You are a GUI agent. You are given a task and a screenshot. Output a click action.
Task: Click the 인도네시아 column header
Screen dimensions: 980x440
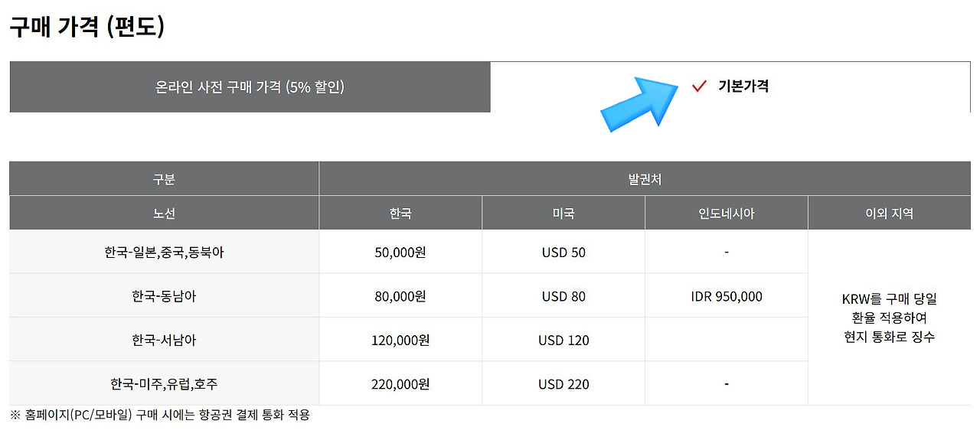point(726,213)
